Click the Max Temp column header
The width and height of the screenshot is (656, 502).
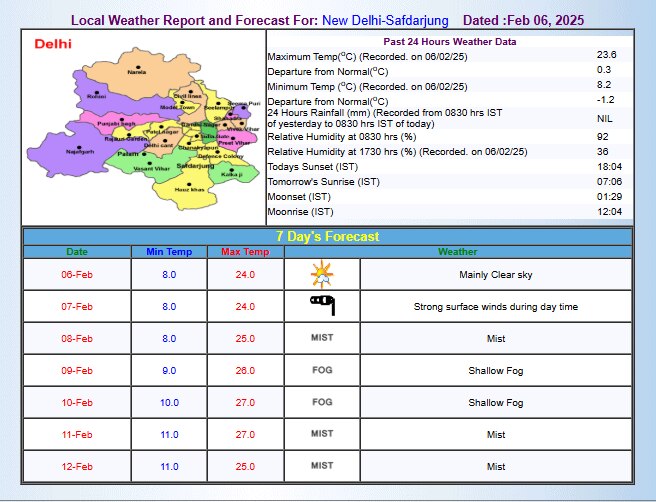tap(244, 252)
